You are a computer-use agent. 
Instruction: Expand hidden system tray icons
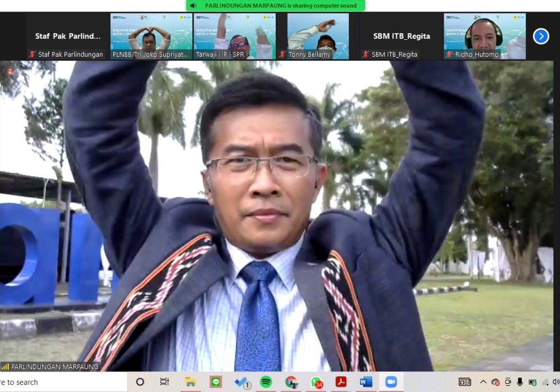pos(483,382)
